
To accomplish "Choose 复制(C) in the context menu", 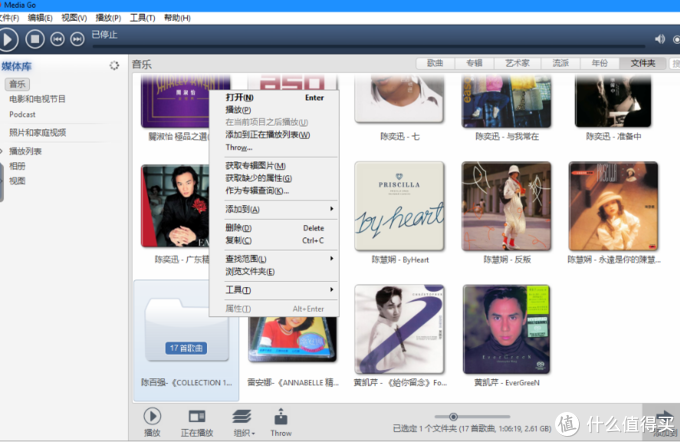I will [274, 241].
